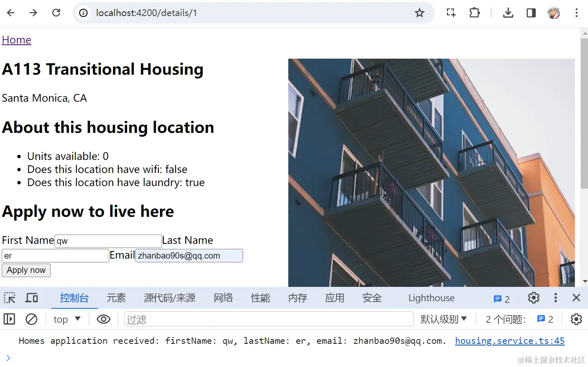Switch to the 应用 tab
This screenshot has height=367, width=588.
pos(335,298)
